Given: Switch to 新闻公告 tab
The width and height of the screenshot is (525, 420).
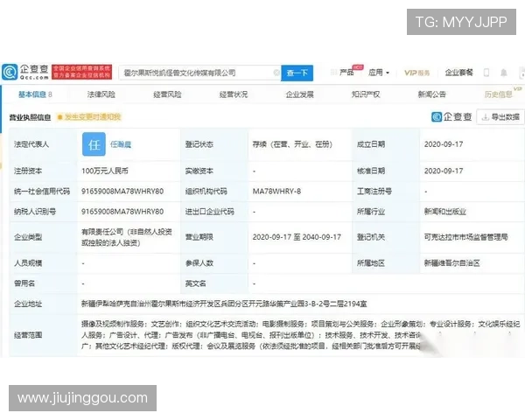Looking at the screenshot, I should [x=432, y=94].
